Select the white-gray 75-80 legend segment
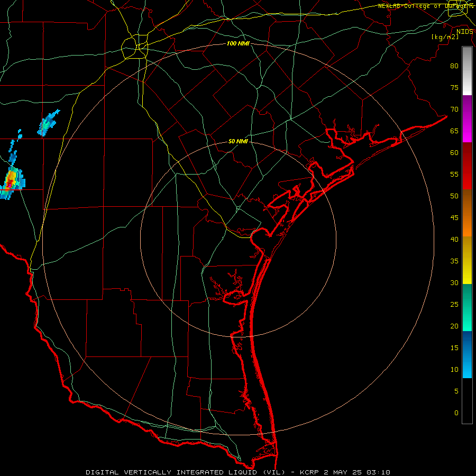Viewport: 476px width, 476px height. point(467,71)
